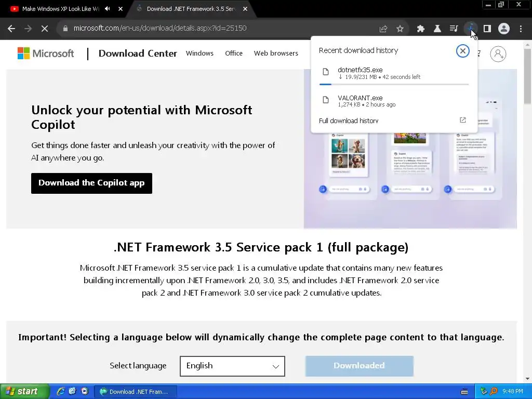532x399 pixels.
Task: Click the system tray magnifier icon
Action: pos(494,391)
